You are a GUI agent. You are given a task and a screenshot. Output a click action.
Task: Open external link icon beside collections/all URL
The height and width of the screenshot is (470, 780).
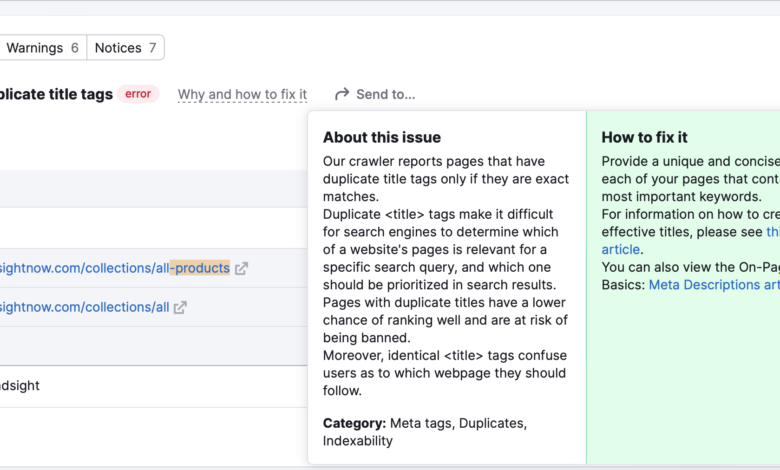pyautogui.click(x=180, y=308)
